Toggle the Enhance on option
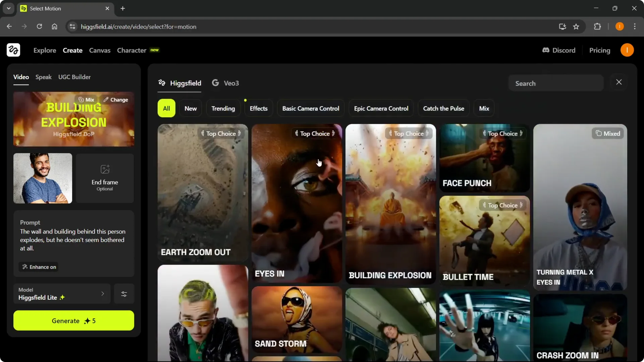Viewport: 644px width, 362px height. coord(39,267)
